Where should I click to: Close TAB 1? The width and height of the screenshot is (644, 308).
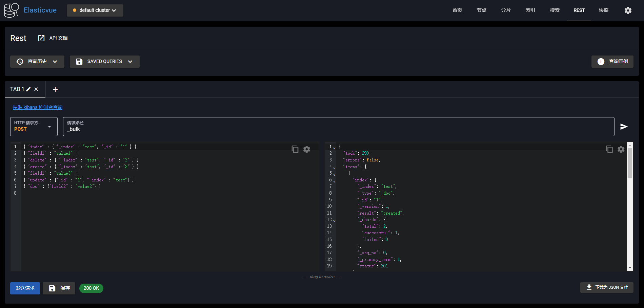(36, 89)
